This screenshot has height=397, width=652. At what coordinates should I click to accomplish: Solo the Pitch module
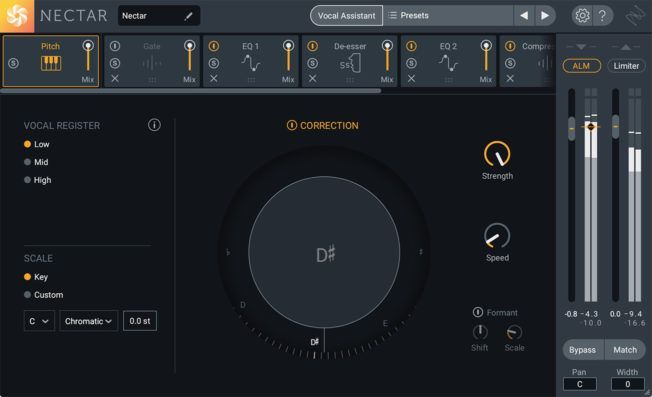[13, 63]
